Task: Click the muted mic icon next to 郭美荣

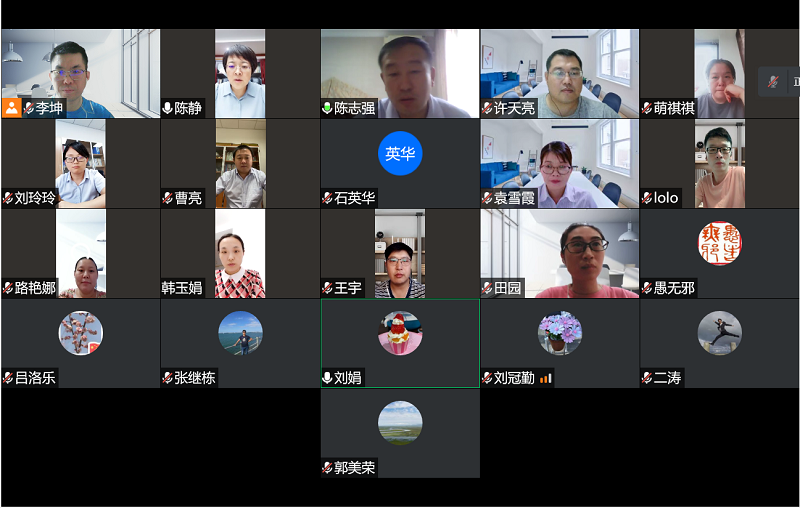Action: pos(327,468)
